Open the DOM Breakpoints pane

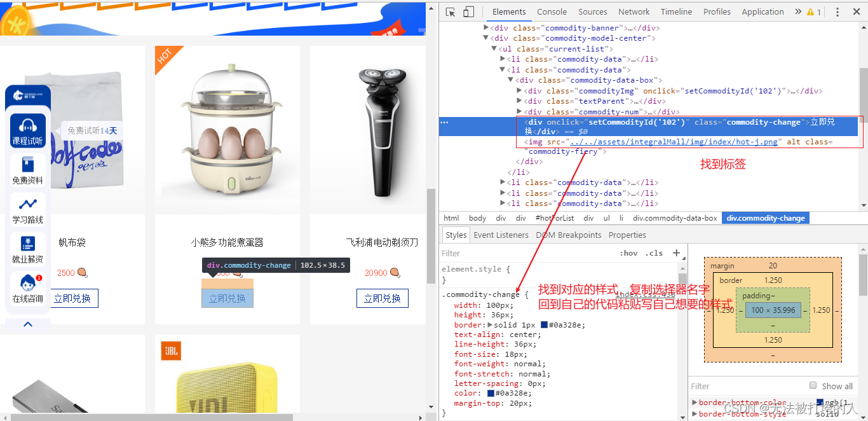click(x=568, y=235)
